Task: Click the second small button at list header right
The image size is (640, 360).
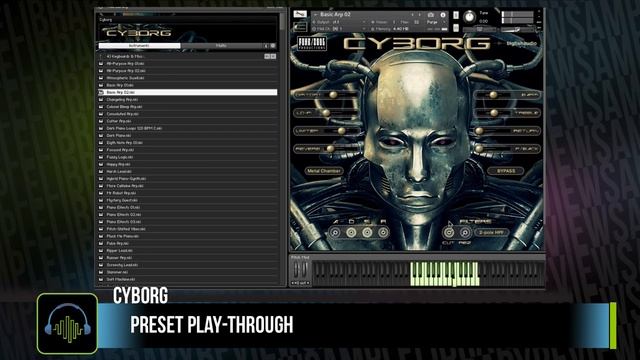Action: [x=273, y=56]
